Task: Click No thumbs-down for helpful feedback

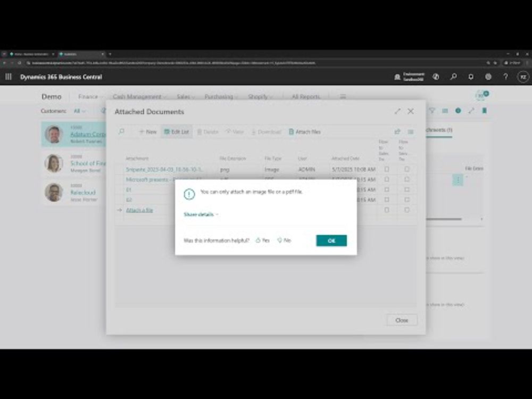Action: tap(284, 240)
